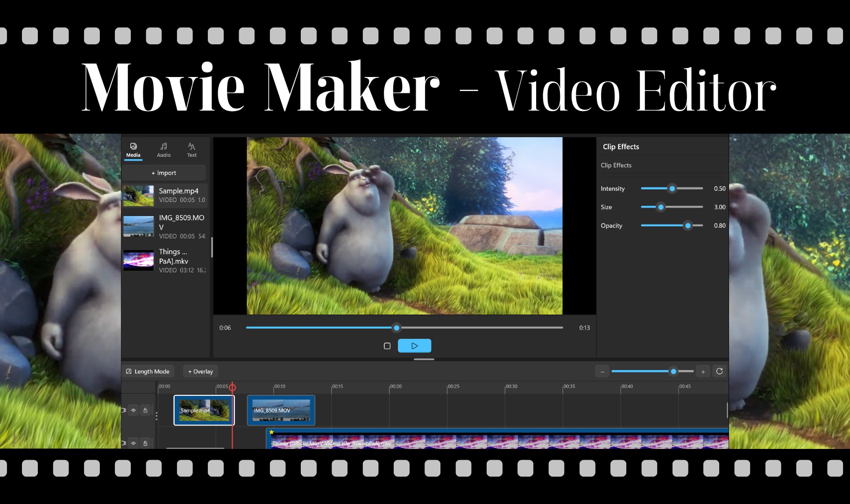Switch to the Media tab

coord(133,150)
